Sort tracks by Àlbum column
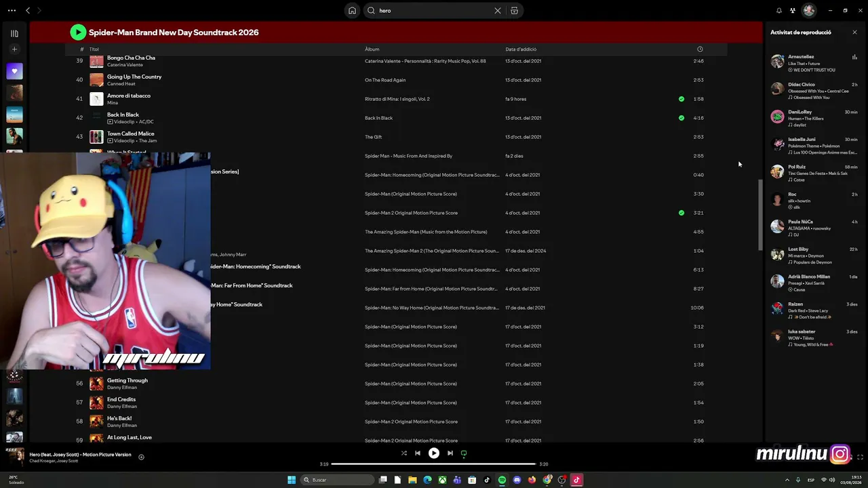Image resolution: width=868 pixels, height=488 pixels. click(372, 49)
